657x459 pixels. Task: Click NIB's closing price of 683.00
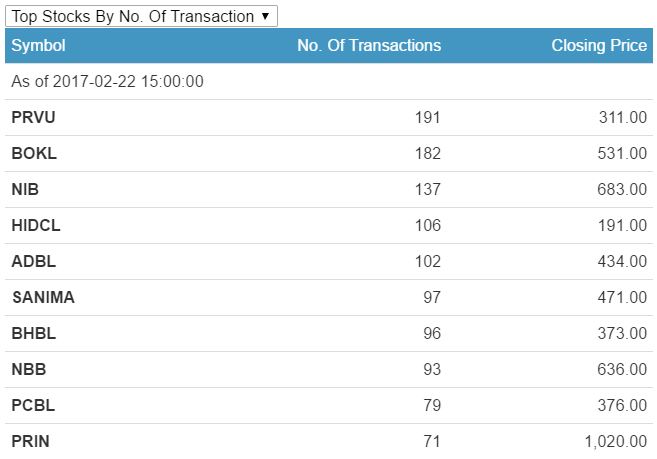click(622, 190)
